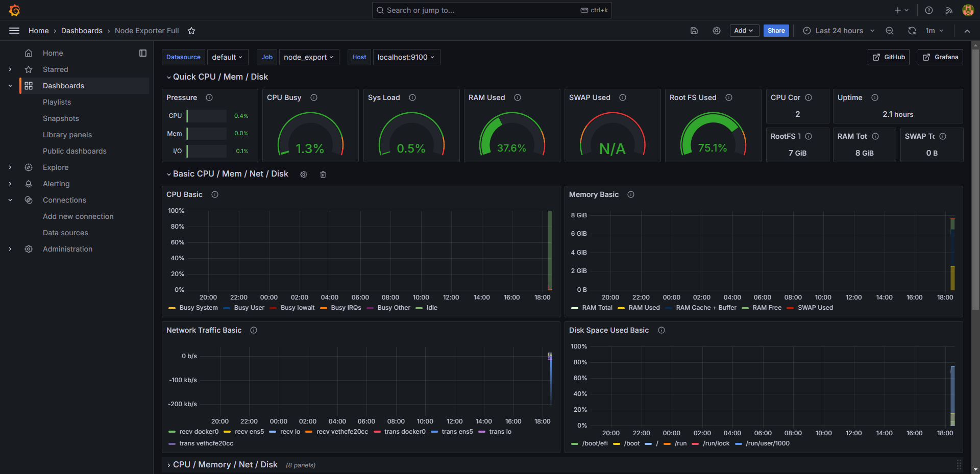
Task: Open the Last 24 hours time picker
Action: [839, 31]
